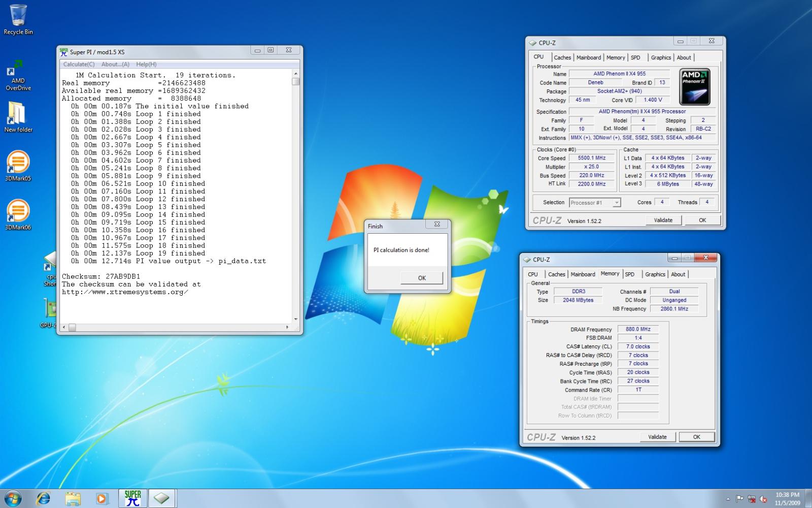The width and height of the screenshot is (812, 508).
Task: Show hidden tray icons arrow
Action: 728,499
